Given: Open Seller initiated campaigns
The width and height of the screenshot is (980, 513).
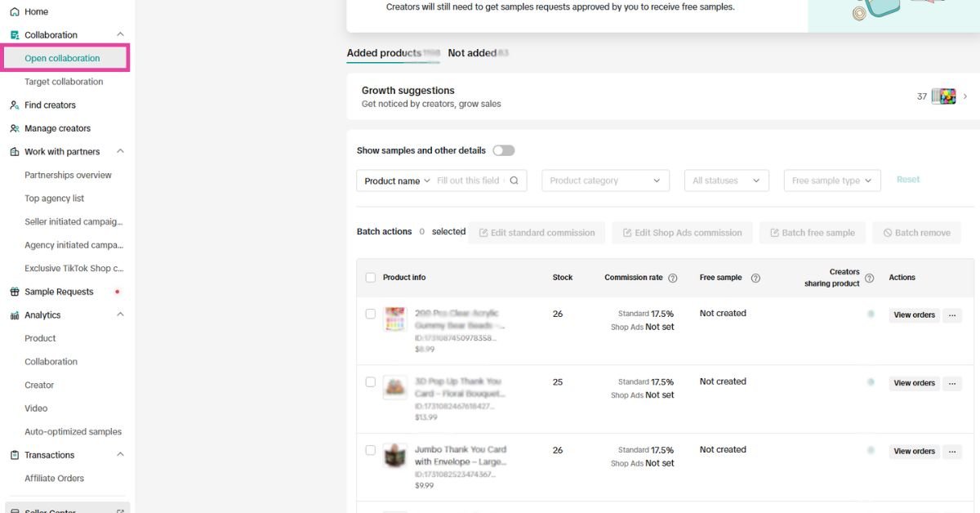Looking at the screenshot, I should click(73, 222).
